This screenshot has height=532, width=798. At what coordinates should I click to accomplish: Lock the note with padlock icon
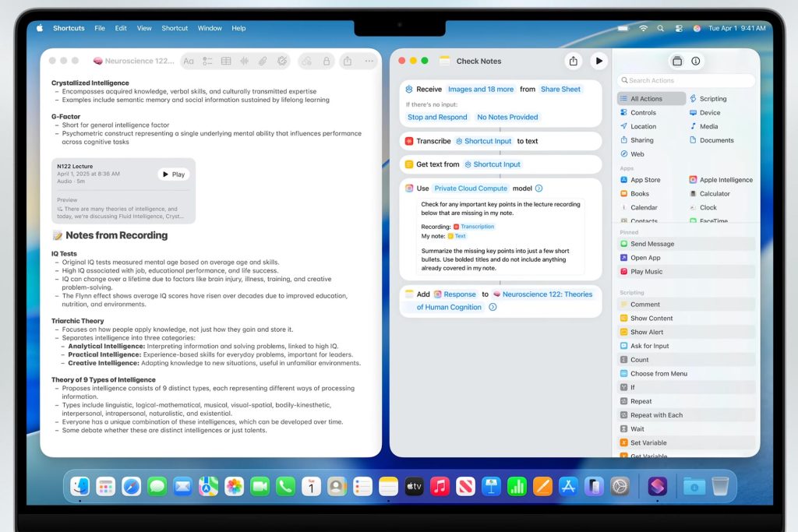(x=326, y=61)
